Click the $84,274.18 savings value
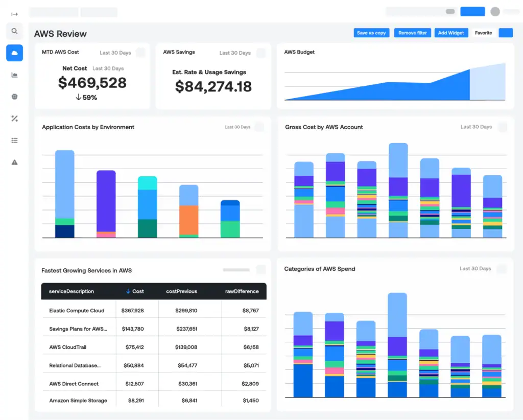 click(x=213, y=86)
